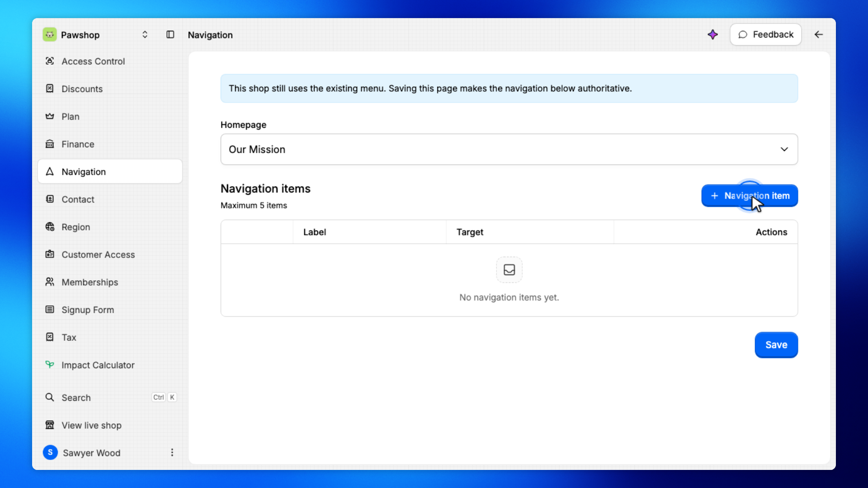This screenshot has width=868, height=488.
Task: Click the Region globe icon
Action: click(50, 226)
